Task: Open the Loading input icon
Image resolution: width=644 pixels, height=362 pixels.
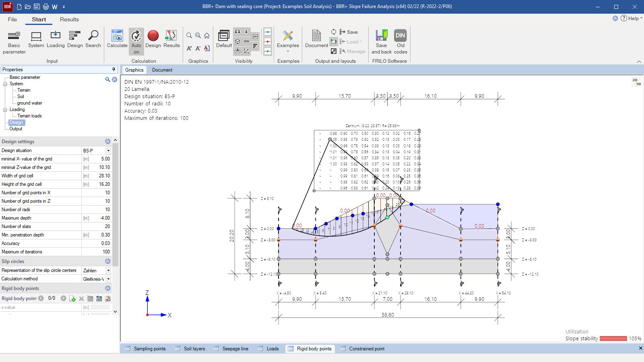Action: click(x=56, y=39)
